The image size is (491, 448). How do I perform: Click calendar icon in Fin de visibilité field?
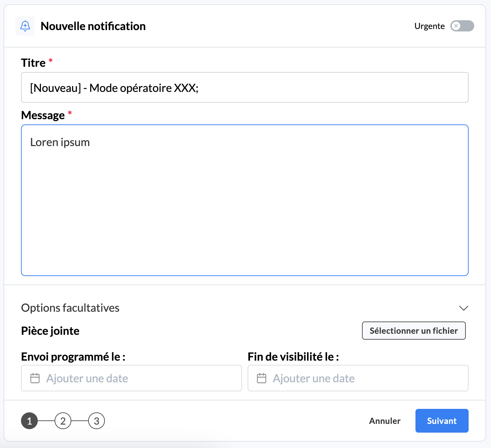[x=262, y=378]
